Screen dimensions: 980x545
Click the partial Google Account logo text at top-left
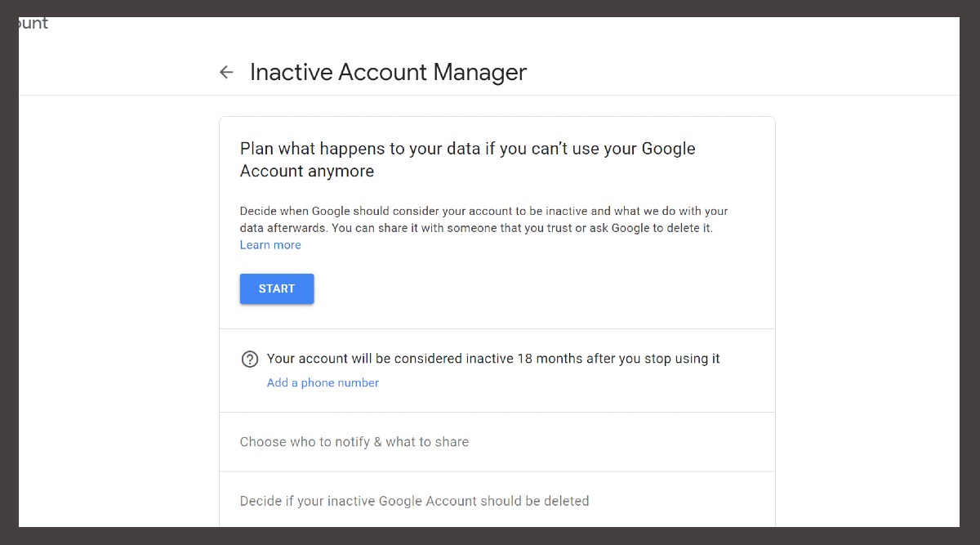click(33, 24)
